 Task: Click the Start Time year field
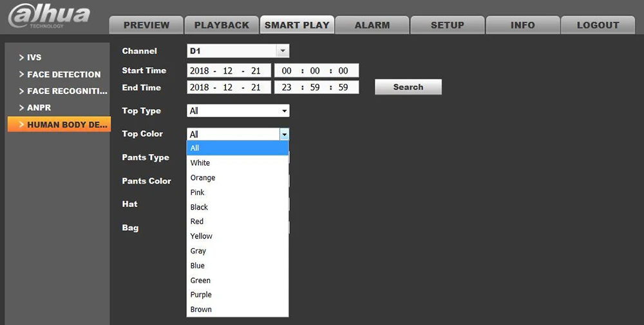(x=199, y=71)
